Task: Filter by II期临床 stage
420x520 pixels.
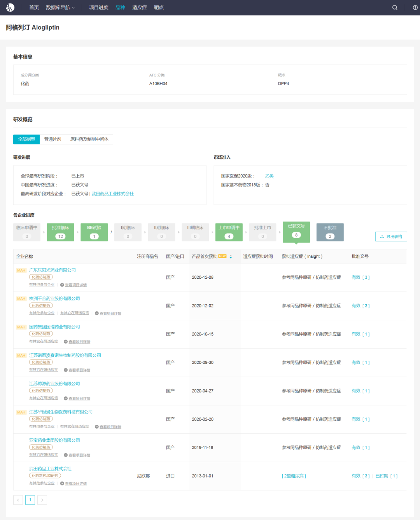Action: (x=162, y=232)
